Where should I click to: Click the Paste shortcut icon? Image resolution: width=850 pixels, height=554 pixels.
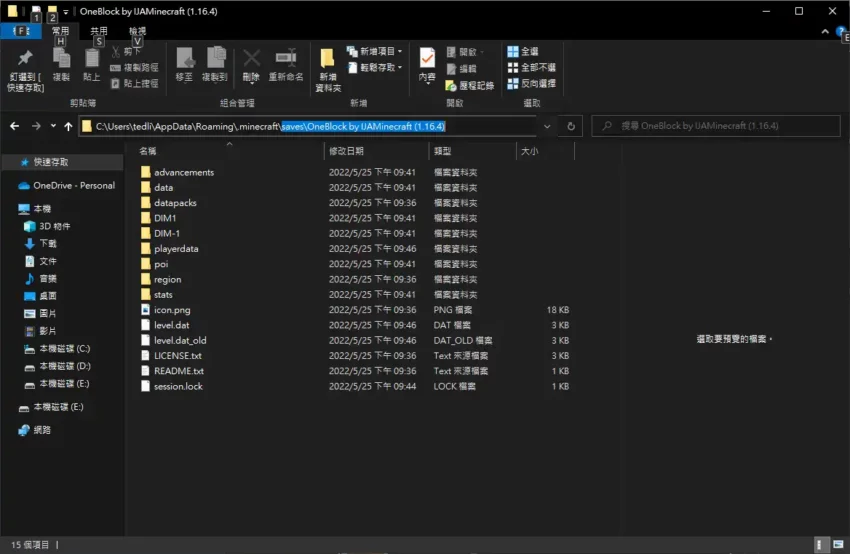[115, 83]
